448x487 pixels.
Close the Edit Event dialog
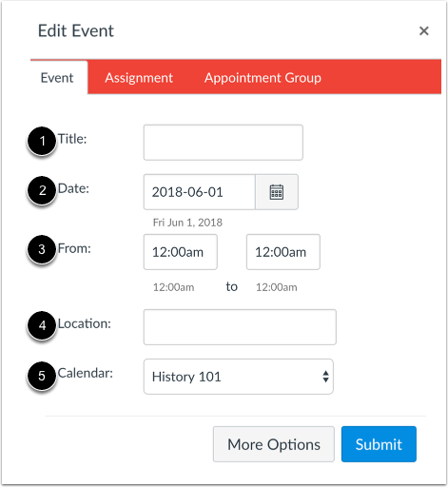(424, 30)
